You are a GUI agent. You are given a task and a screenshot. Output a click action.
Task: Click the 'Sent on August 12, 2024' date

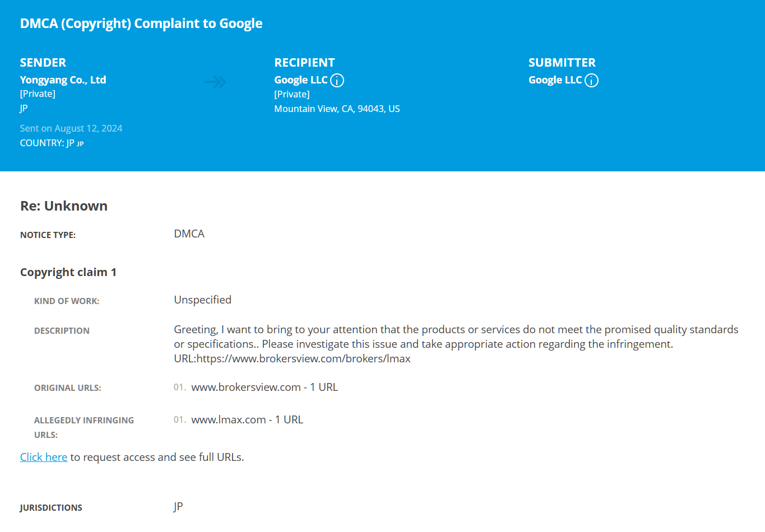71,128
